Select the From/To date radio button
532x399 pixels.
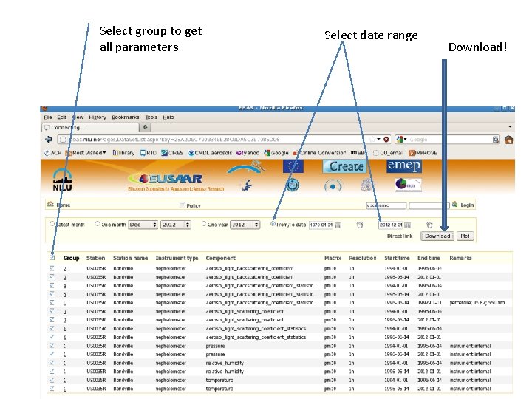[x=273, y=224]
